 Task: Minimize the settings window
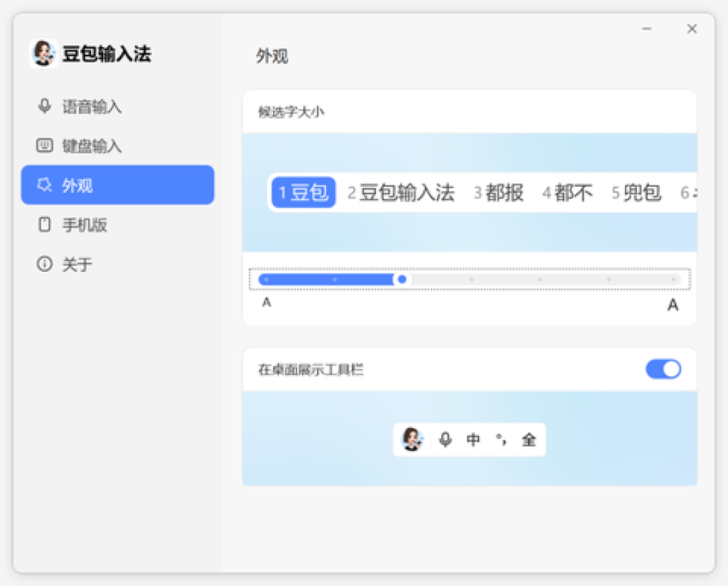tap(646, 29)
